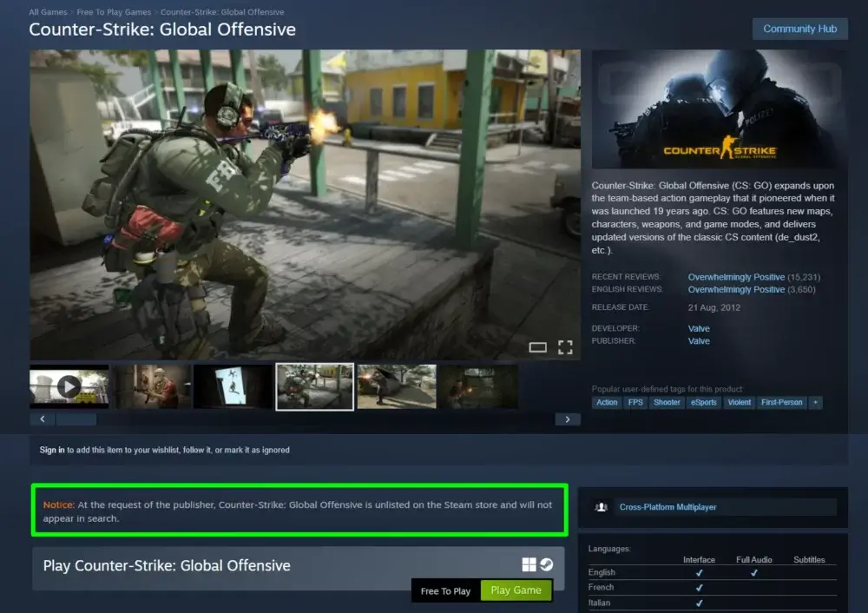Enable theater mode on the video player
The height and width of the screenshot is (613, 868).
click(538, 347)
